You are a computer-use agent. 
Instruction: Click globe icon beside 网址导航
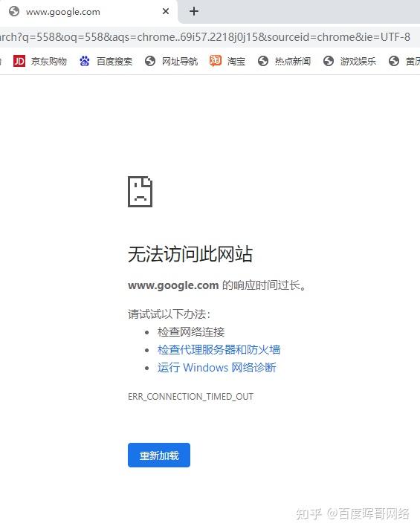(150, 61)
